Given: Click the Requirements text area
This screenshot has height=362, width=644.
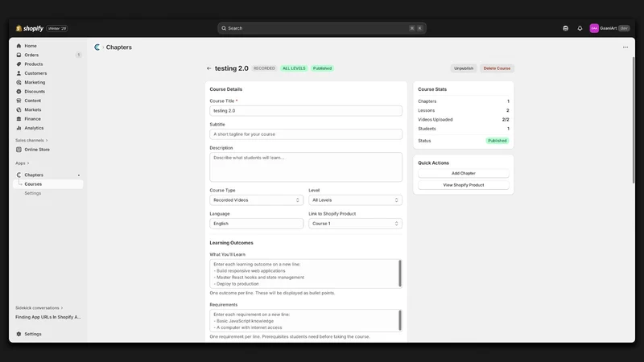Looking at the screenshot, I should tap(304, 320).
